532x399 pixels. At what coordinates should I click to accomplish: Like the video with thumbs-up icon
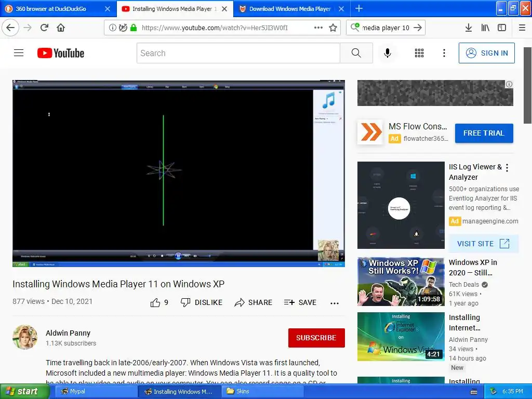[155, 302]
